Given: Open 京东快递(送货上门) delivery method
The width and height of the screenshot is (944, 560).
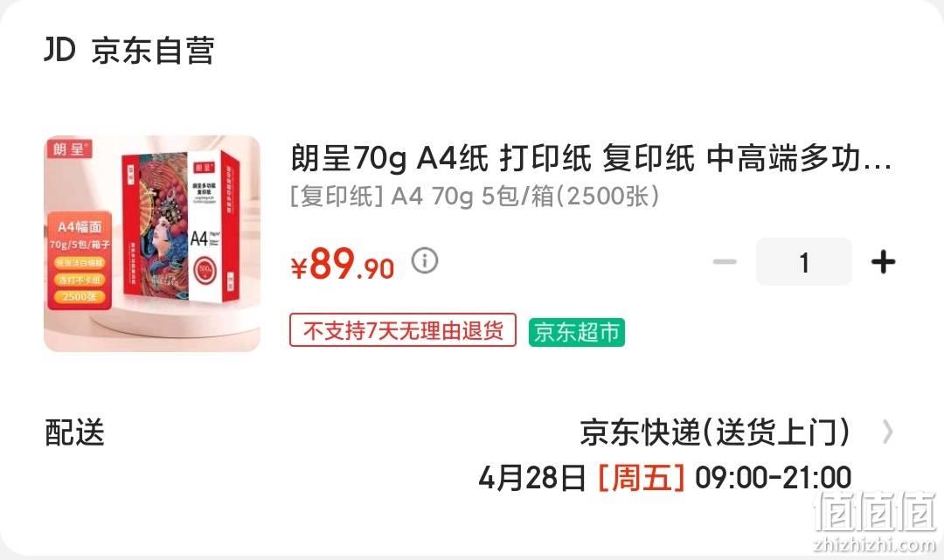Looking at the screenshot, I should pyautogui.click(x=715, y=432).
